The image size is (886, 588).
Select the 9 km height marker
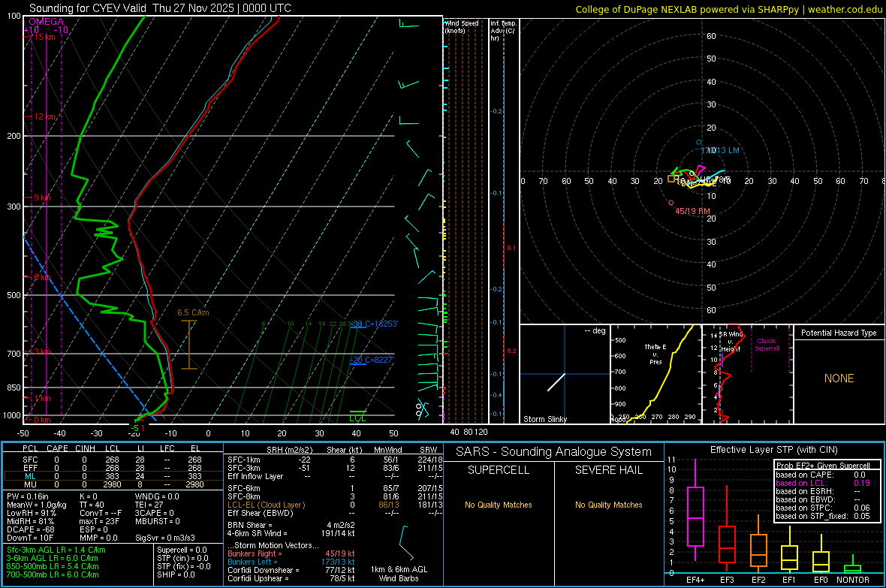[42, 198]
